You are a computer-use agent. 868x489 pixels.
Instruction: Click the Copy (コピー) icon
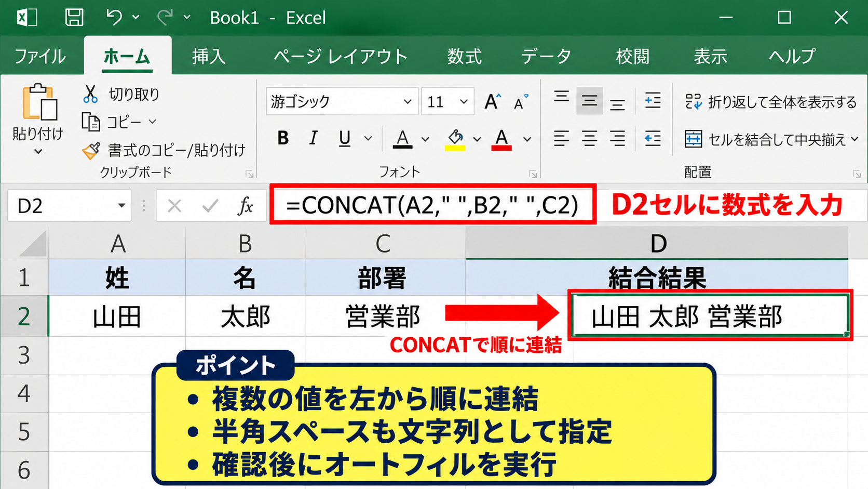point(91,122)
